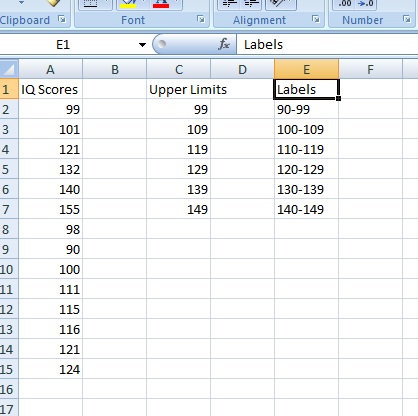Open the Font dialog launcher
The height and width of the screenshot is (416, 418).
click(x=201, y=19)
